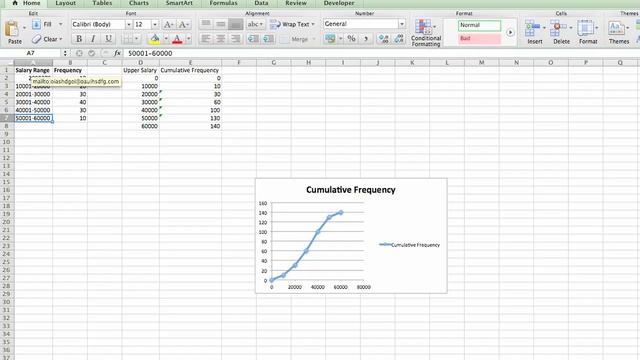Toggle Wrap Text
This screenshot has width=640, height=360.
click(x=292, y=24)
